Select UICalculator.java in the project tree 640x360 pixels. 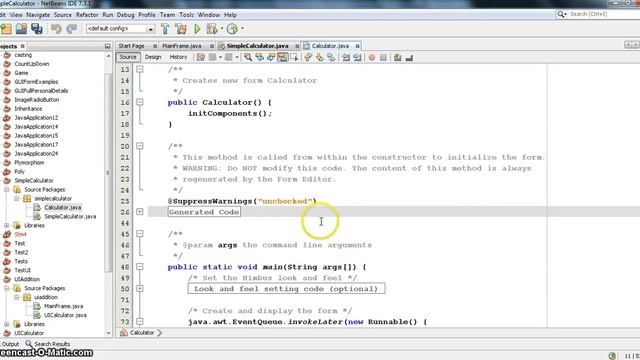point(65,315)
